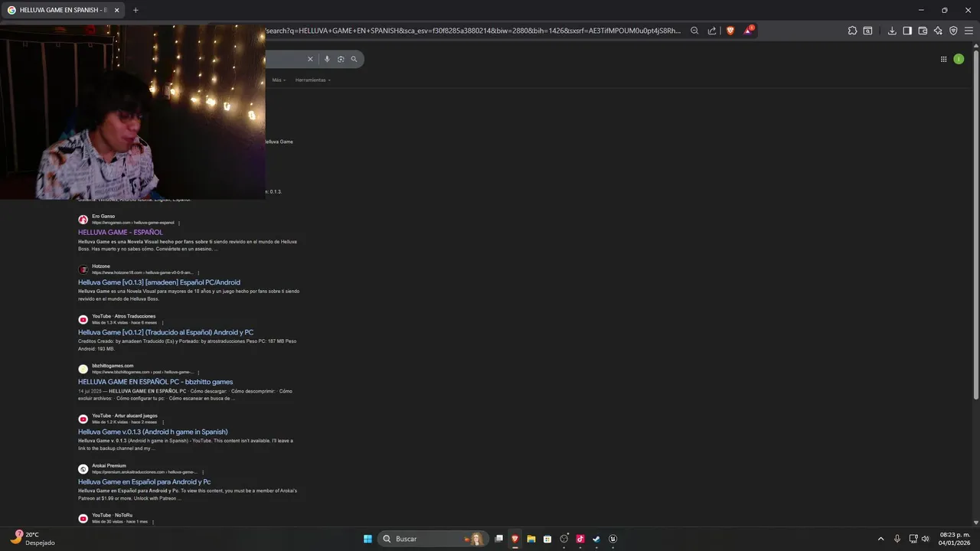Open options dots for Arokai Premium result
The image size is (980, 551).
(x=203, y=472)
